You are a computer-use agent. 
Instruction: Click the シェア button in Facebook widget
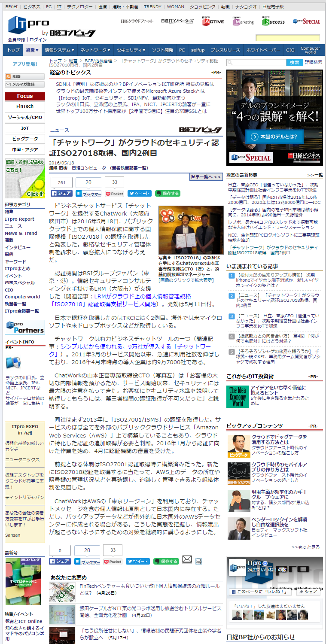coord(308,592)
